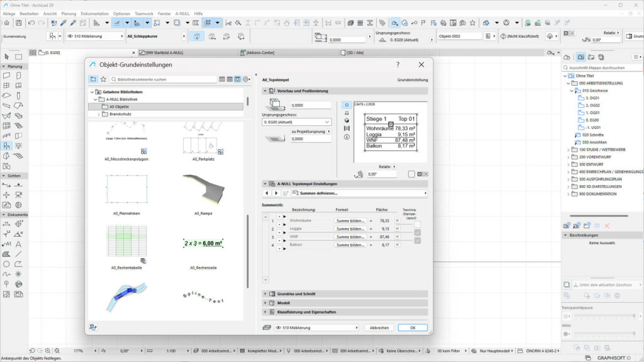Image resolution: width=644 pixels, height=362 pixels.
Task: Expand the Brandschutz library folder
Action: [x=99, y=114]
